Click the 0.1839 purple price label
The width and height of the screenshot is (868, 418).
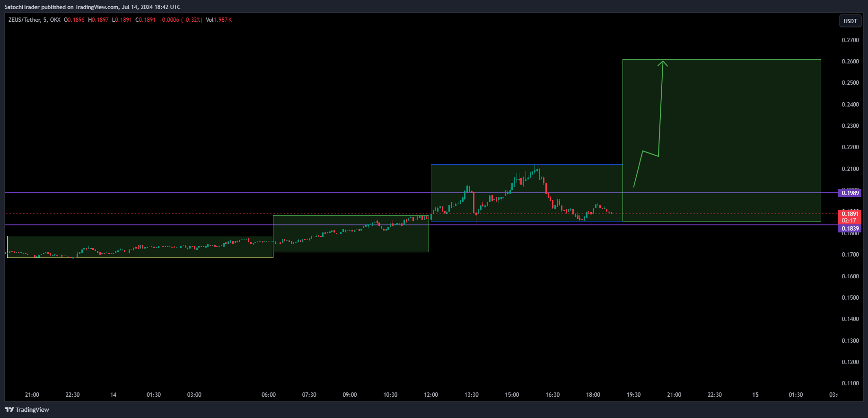point(850,229)
